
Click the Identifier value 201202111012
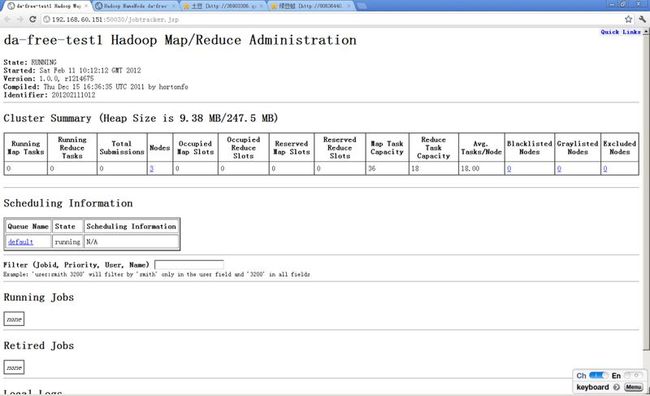point(73,95)
